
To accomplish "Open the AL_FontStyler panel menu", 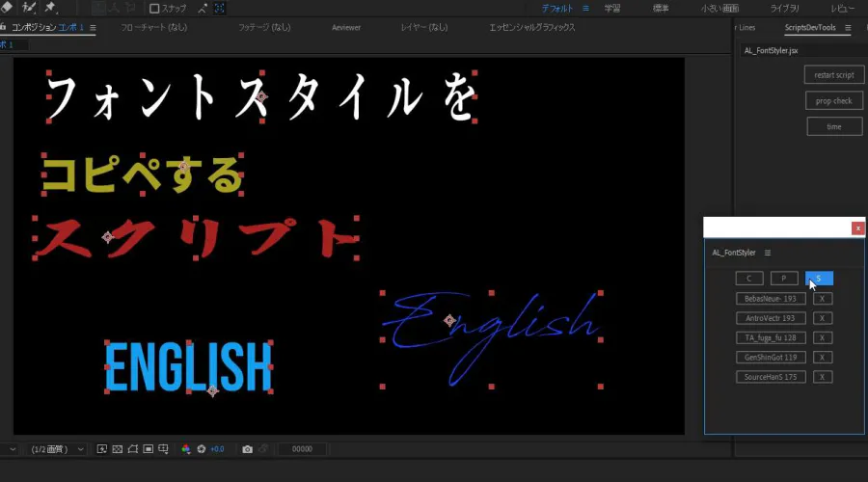I will point(768,253).
